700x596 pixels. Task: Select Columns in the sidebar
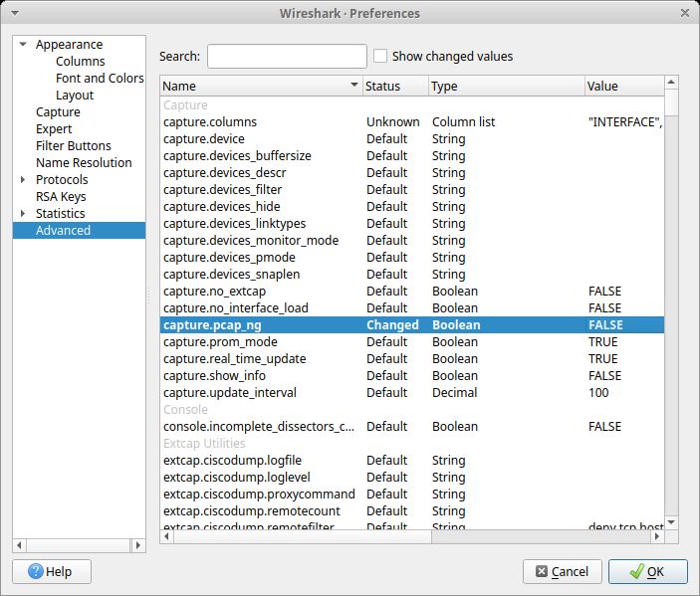[81, 61]
